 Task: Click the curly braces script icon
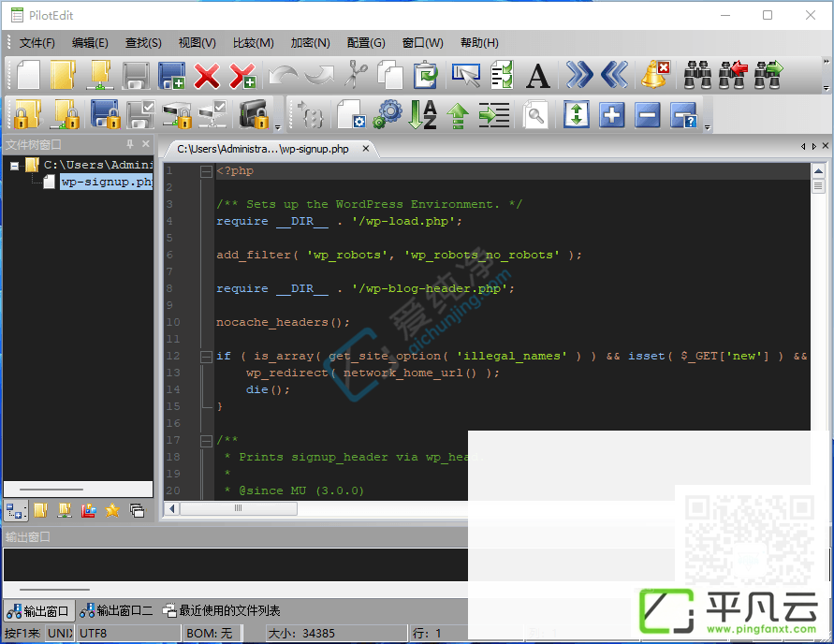point(311,114)
